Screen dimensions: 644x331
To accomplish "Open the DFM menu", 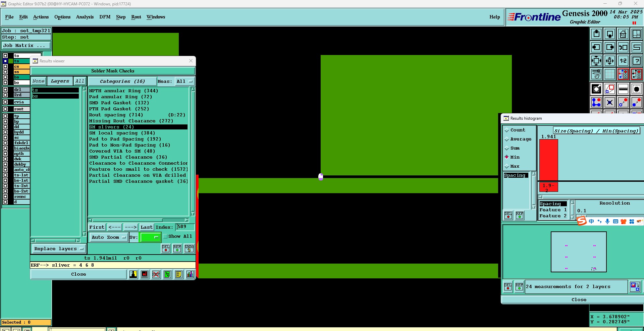I will (x=105, y=17).
